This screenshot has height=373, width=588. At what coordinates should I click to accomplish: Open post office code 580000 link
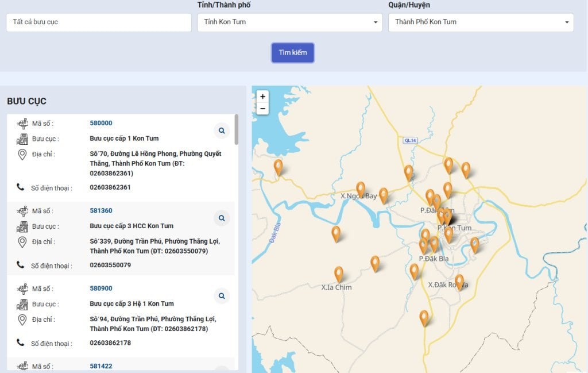tap(101, 123)
